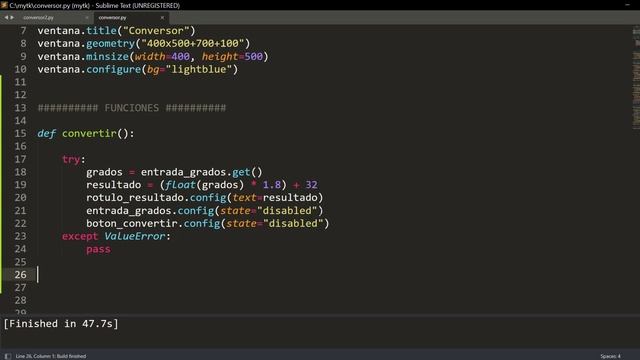Click 'float(grados)' on line 19
This screenshot has height=360, width=640.
point(205,184)
